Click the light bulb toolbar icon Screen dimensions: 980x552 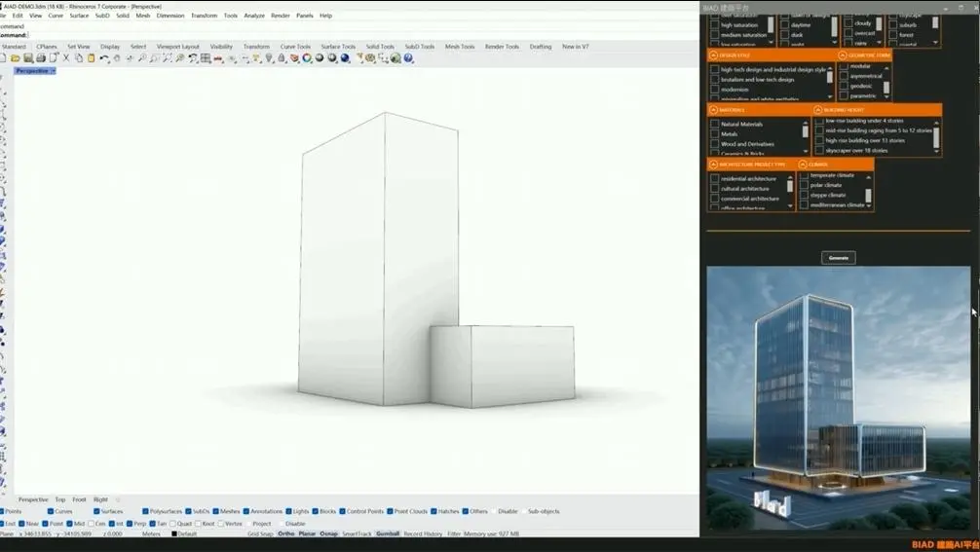(x=268, y=58)
